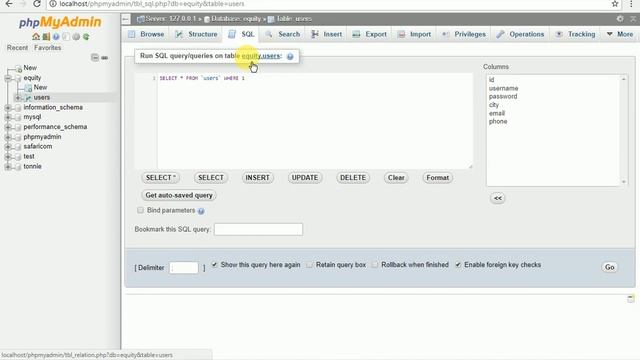Enable Rollback when finished checkbox
Screen dimensions: 640x360
coord(375,264)
